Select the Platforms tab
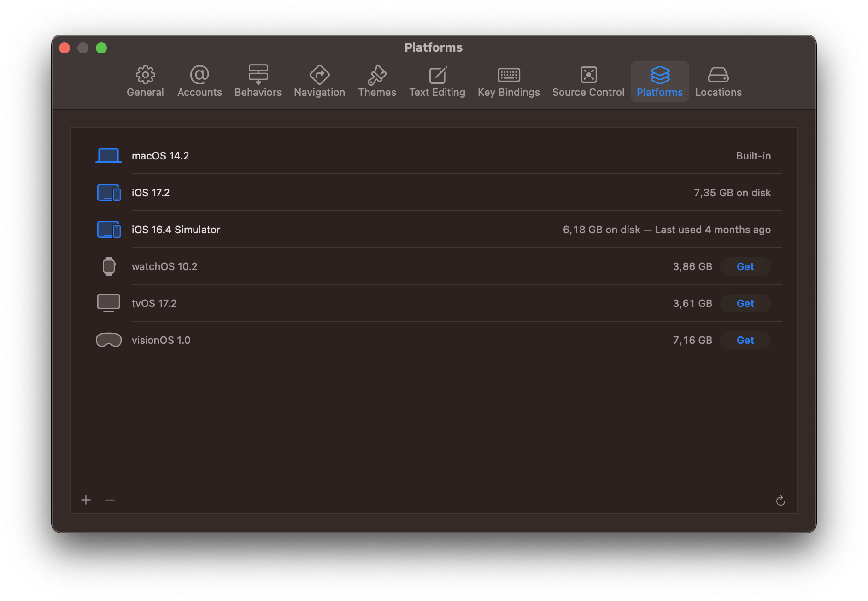The image size is (868, 601). (659, 81)
